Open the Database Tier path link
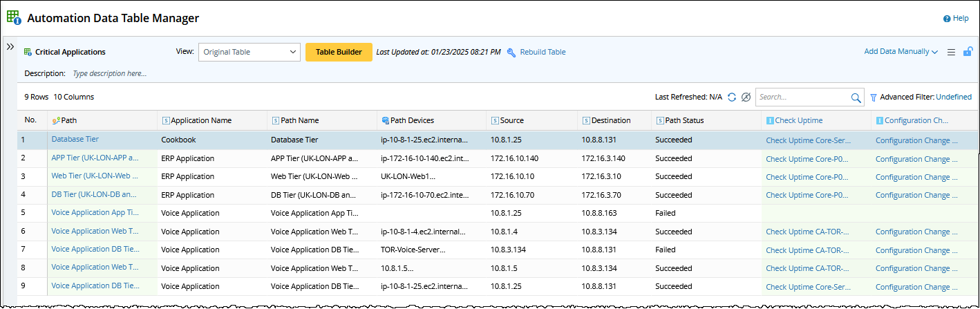This screenshot has width=980, height=309. [75, 139]
